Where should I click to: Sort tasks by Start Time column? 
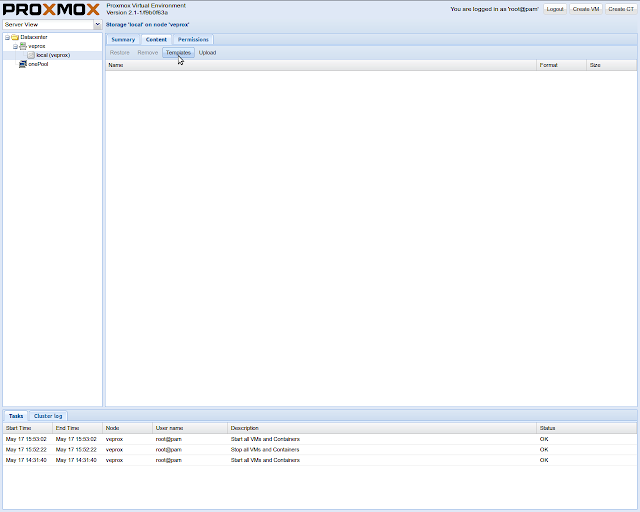click(x=27, y=428)
